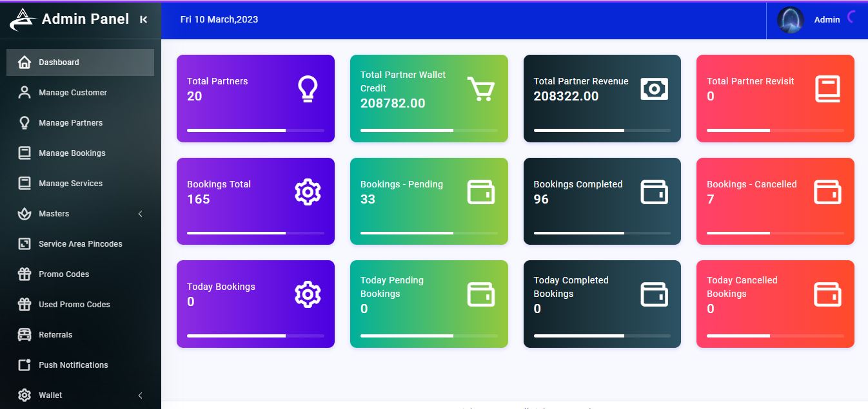Click the 165 Bookings Total value

coord(199,199)
